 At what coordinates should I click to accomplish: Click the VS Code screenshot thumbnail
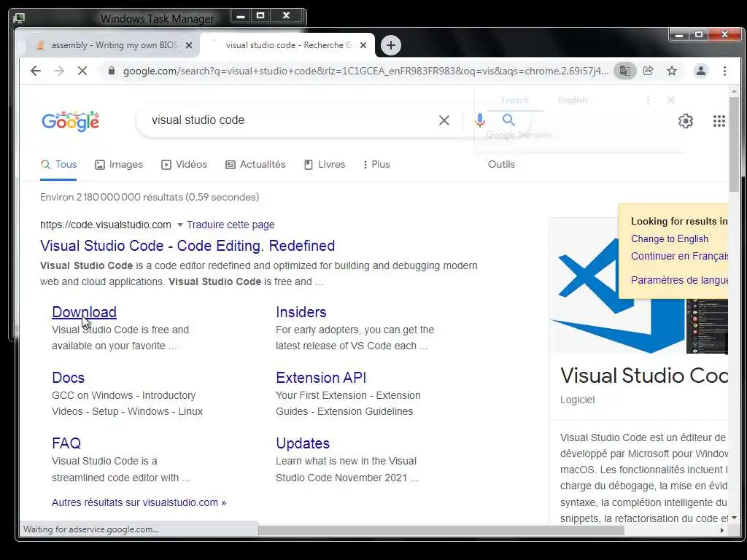(707, 326)
